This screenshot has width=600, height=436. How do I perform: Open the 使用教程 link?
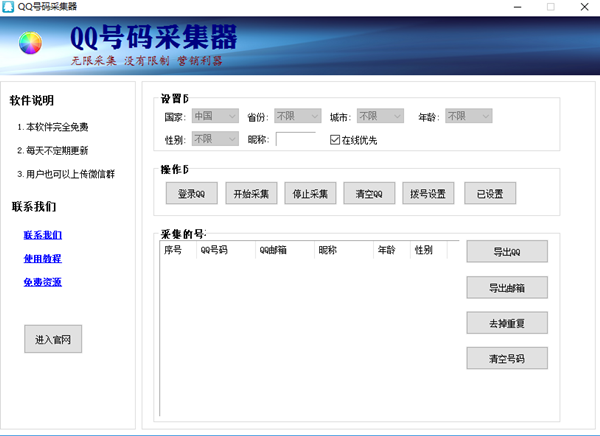click(43, 259)
